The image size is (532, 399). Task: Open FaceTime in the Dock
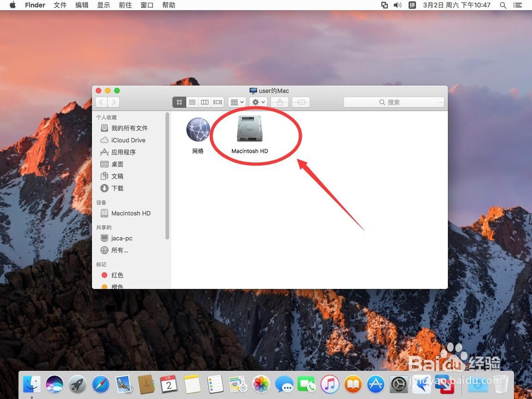coord(307,385)
